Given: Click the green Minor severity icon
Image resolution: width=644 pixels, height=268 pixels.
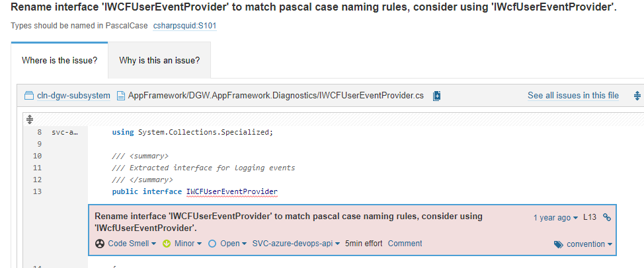Looking at the screenshot, I should click(167, 244).
